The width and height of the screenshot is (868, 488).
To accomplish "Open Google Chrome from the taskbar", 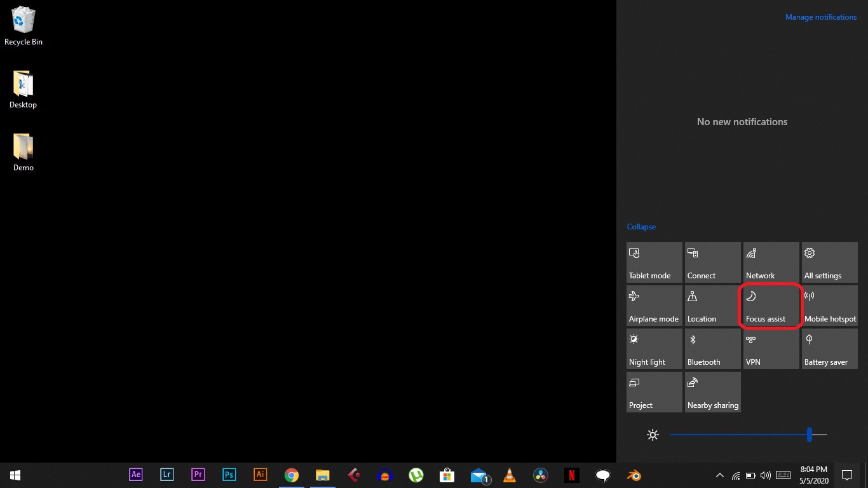I will point(292,475).
